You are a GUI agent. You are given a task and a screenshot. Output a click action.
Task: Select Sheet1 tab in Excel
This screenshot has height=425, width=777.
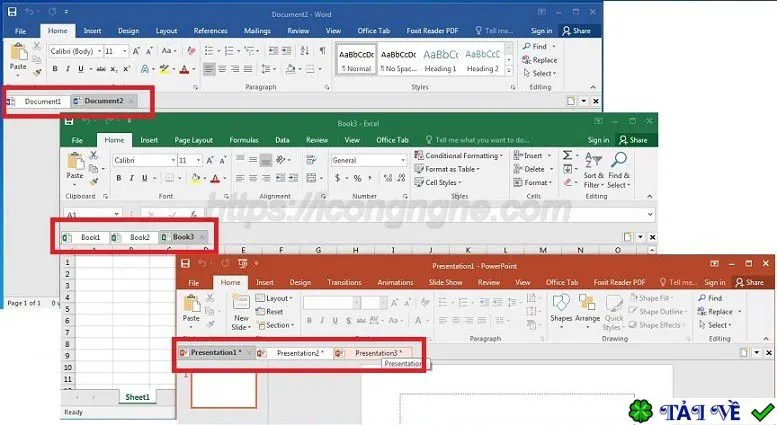(137, 397)
